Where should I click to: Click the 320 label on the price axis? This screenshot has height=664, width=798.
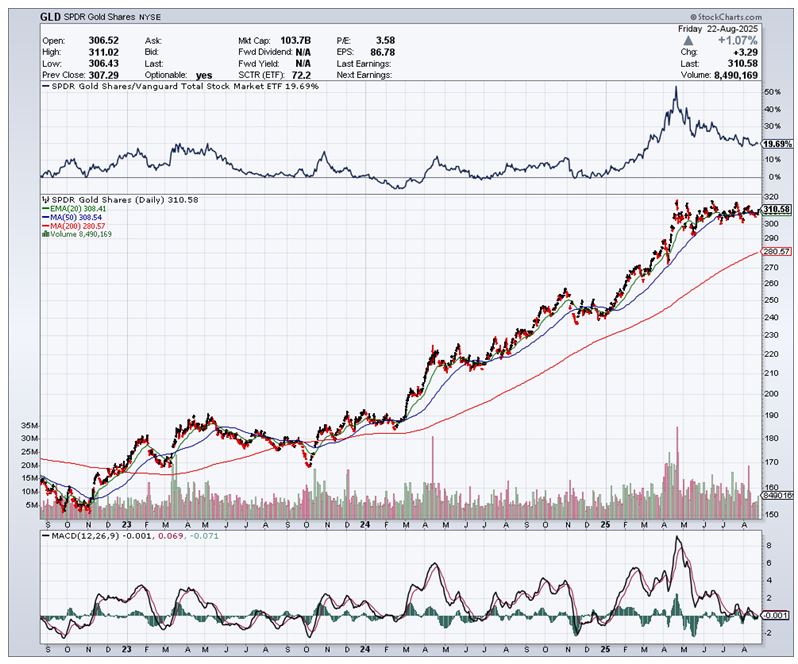click(771, 197)
